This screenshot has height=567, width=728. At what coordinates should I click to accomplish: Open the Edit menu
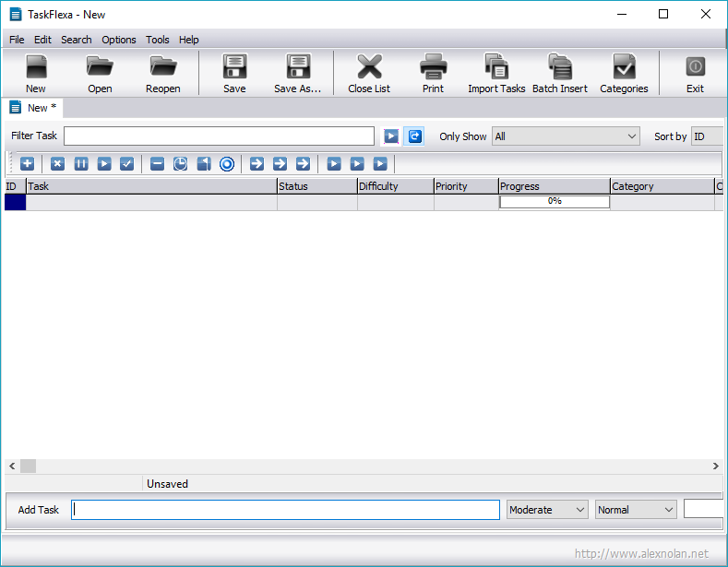(x=42, y=40)
